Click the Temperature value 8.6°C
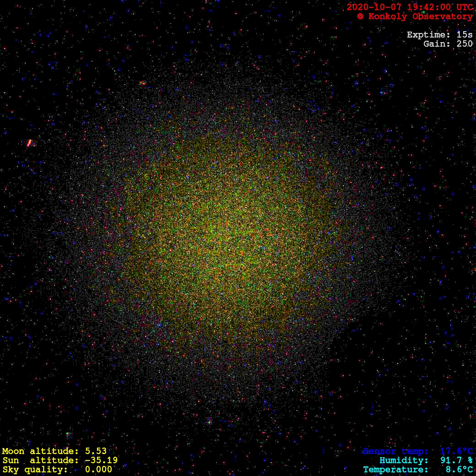The height and width of the screenshot is (476, 476). (459, 470)
